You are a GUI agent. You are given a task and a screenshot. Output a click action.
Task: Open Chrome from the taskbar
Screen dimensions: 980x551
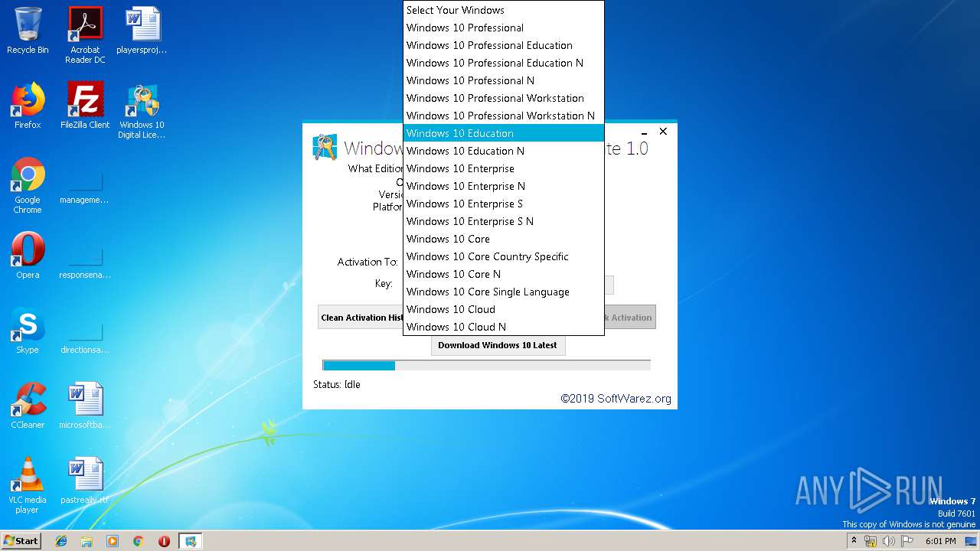138,541
